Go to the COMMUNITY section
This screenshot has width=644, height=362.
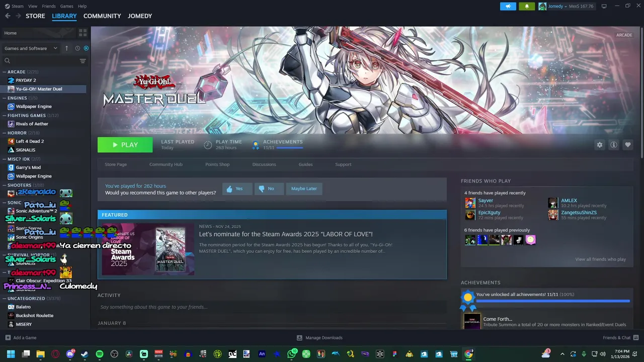pyautogui.click(x=102, y=16)
